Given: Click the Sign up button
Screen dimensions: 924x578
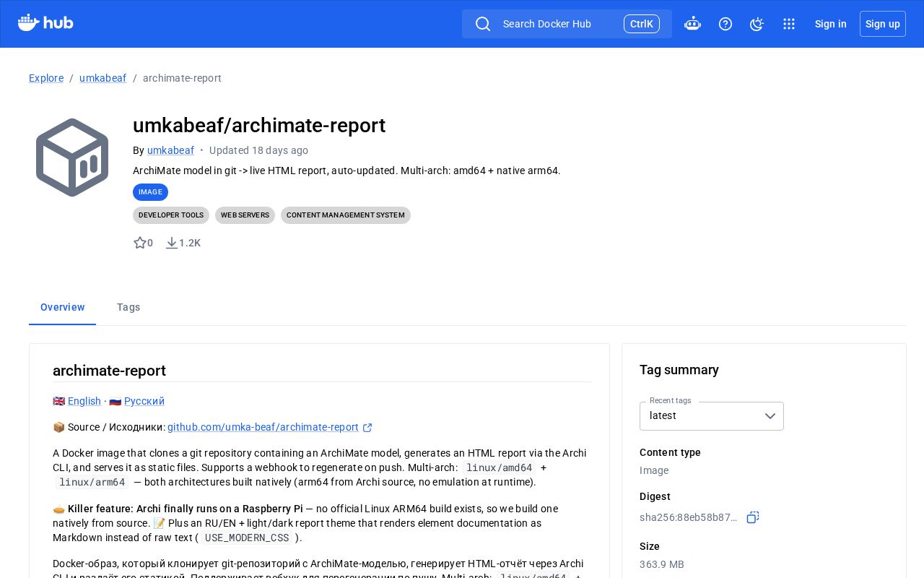Looking at the screenshot, I should tap(883, 24).
